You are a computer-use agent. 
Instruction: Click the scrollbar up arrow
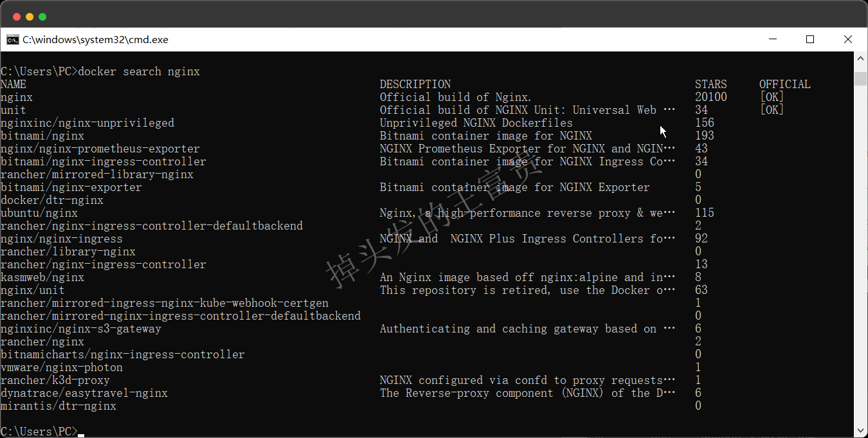[x=860, y=59]
